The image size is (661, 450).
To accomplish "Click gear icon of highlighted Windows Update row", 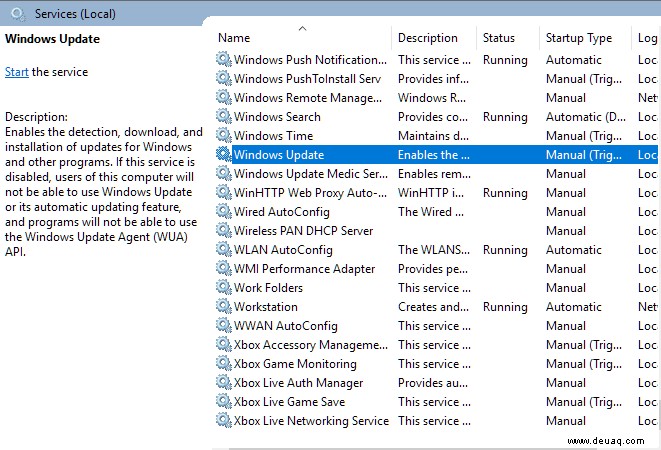I will tap(224, 154).
